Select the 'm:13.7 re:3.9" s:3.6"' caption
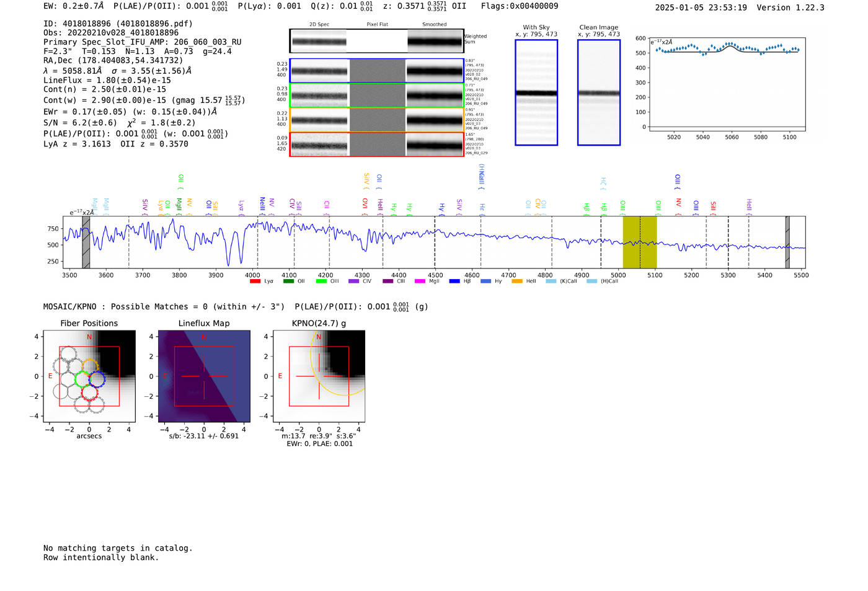The height and width of the screenshot is (591, 868). tap(319, 436)
